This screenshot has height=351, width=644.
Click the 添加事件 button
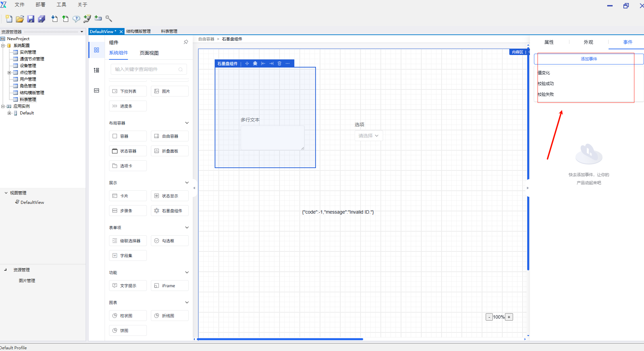point(589,59)
